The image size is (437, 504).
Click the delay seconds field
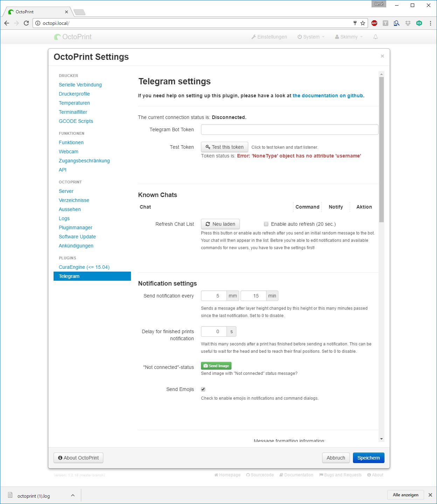click(214, 331)
